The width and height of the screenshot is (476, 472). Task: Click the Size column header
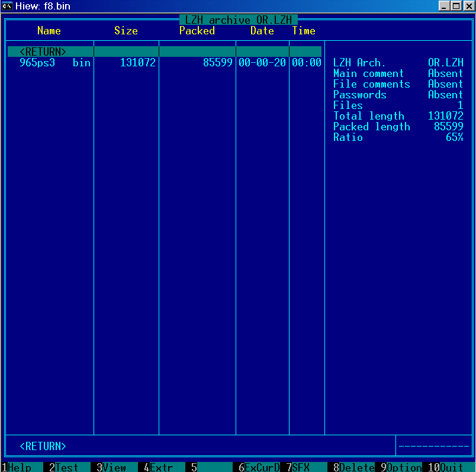(126, 31)
